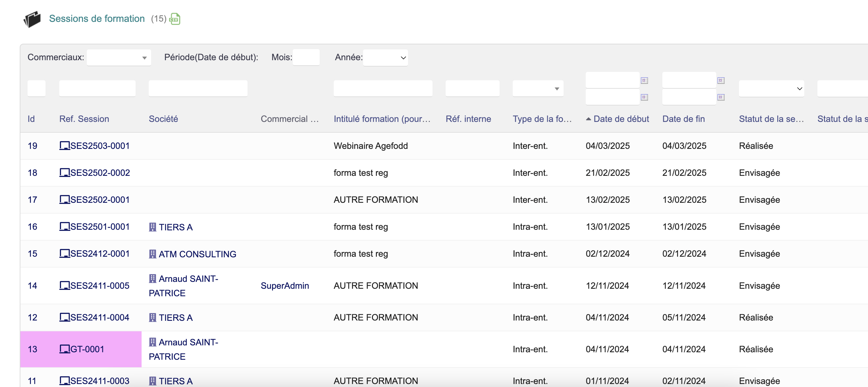The width and height of the screenshot is (868, 387).
Task: Open session link SES2411-0005
Action: point(99,285)
